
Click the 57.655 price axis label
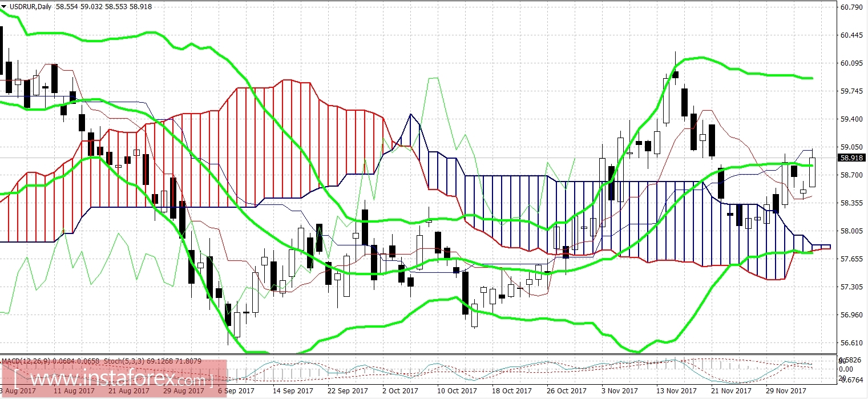point(851,259)
